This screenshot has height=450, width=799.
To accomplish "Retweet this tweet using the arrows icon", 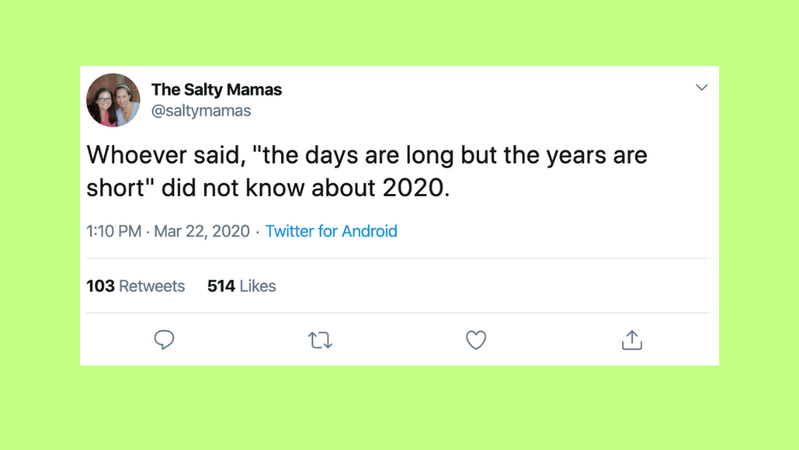I will pos(320,340).
